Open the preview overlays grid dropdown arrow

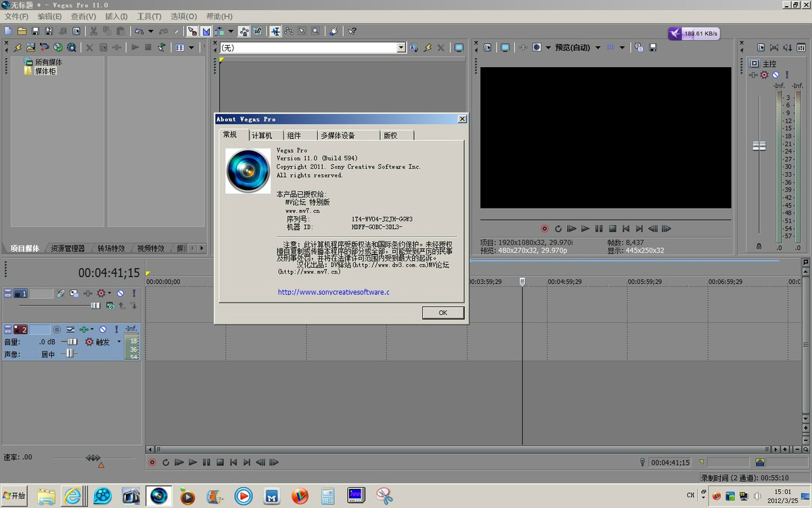(x=622, y=47)
